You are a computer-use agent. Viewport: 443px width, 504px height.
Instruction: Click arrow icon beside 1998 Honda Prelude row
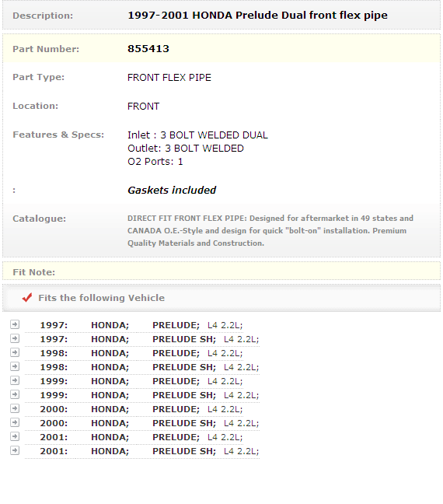15,352
